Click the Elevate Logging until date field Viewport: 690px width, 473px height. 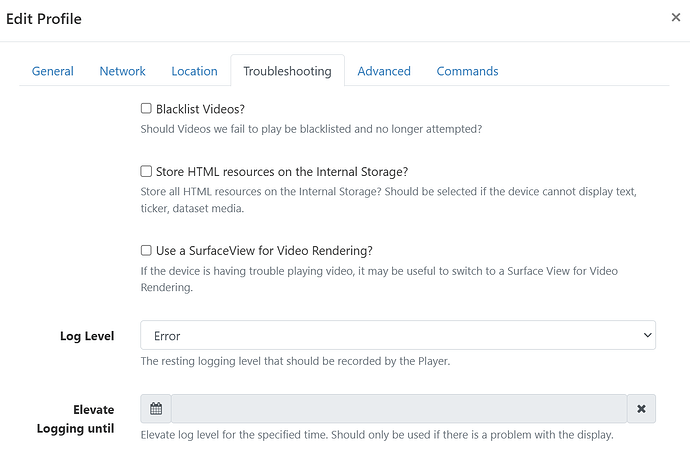pos(398,409)
